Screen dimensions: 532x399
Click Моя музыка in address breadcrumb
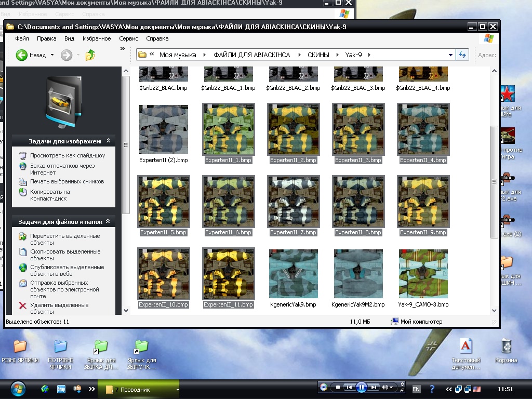(x=178, y=55)
